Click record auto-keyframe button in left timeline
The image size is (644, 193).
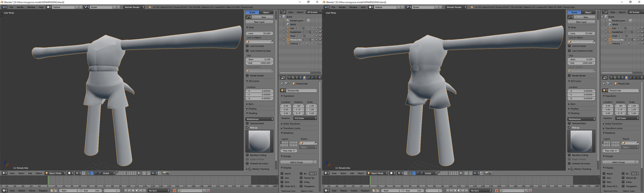[174, 190]
